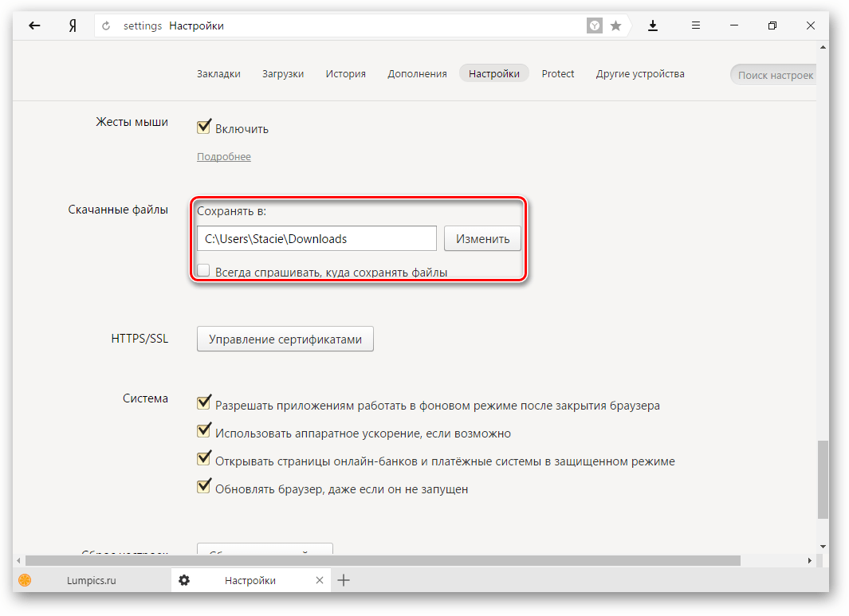849x616 pixels.
Task: Click the vertical scrollbar thumb
Action: coord(822,480)
